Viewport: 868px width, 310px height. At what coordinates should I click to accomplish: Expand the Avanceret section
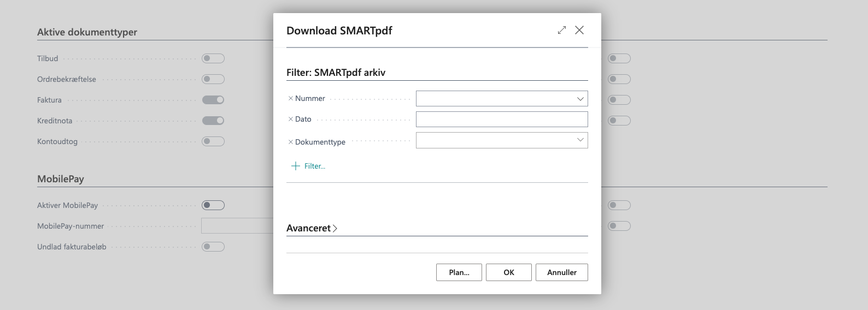point(312,228)
